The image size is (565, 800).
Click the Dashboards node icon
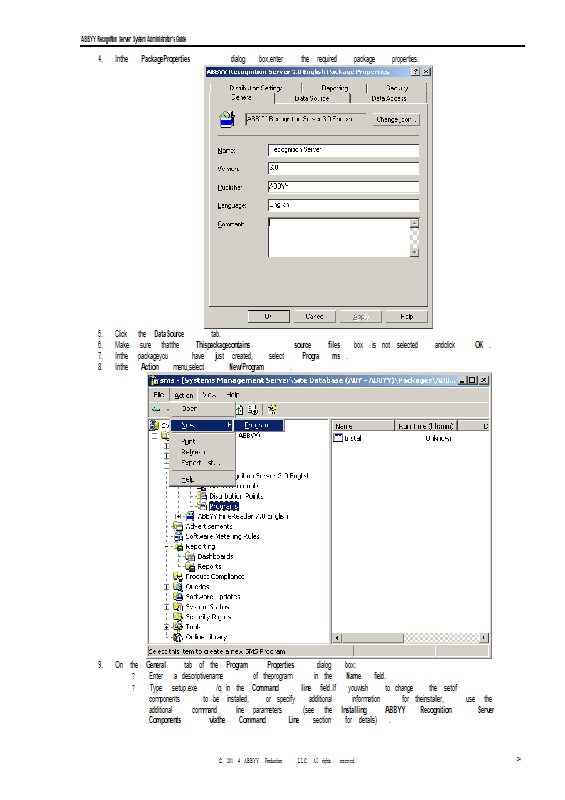coord(190,556)
